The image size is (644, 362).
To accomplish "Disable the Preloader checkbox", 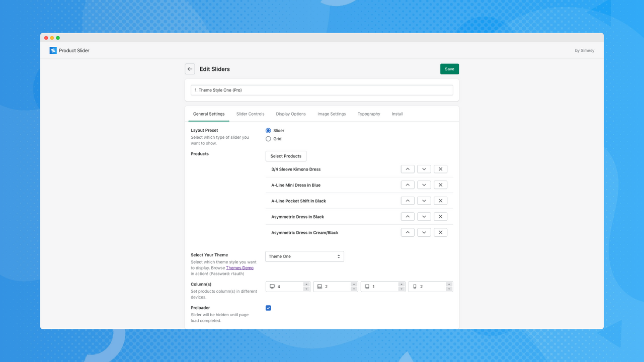I will coord(268,308).
